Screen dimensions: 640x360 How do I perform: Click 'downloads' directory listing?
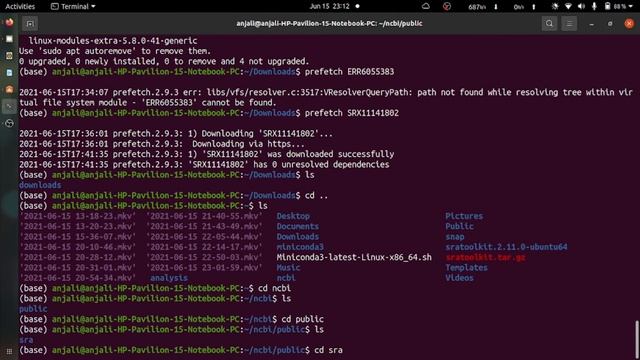[40, 185]
